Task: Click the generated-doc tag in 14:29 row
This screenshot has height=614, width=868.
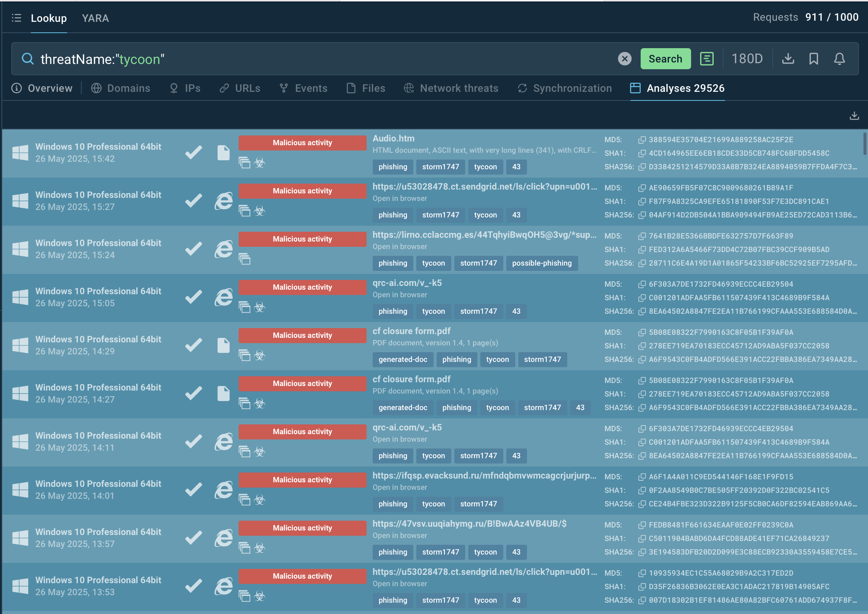Action: click(x=403, y=360)
